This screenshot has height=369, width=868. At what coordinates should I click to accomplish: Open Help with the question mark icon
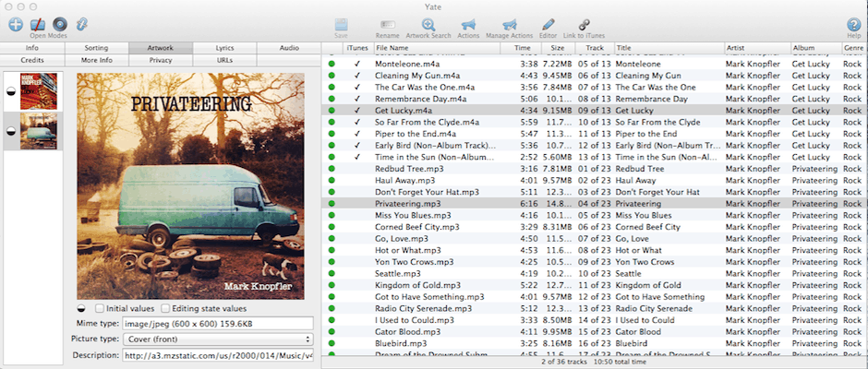coord(853,25)
